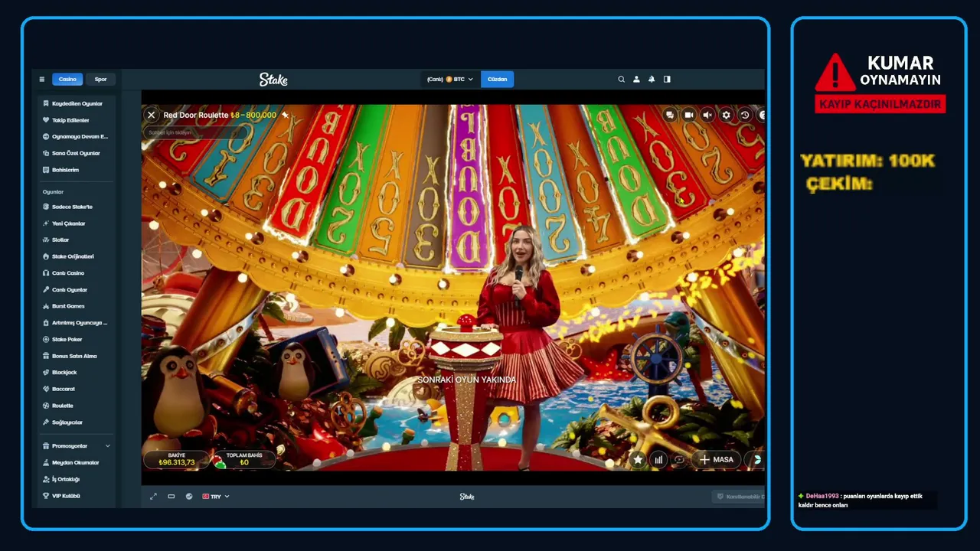Open Roulette in the sidebar
Viewport: 980px width, 551px height.
[x=77, y=406]
